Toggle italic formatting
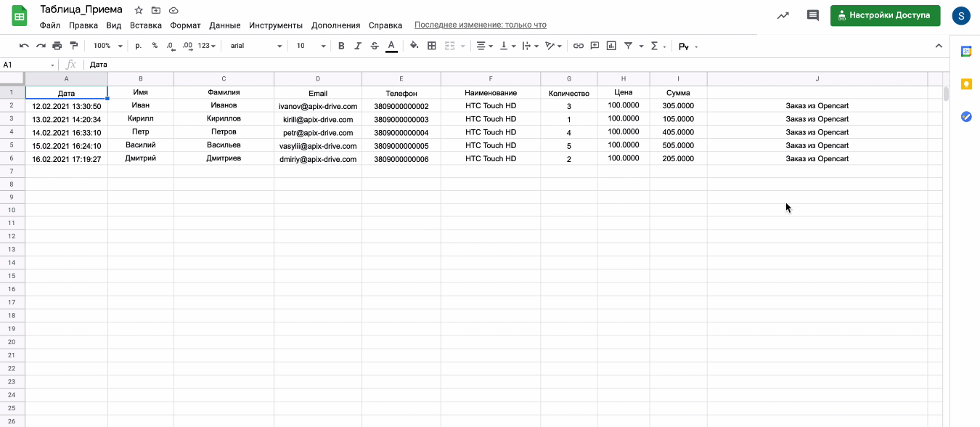The width and height of the screenshot is (980, 427). coord(358,46)
